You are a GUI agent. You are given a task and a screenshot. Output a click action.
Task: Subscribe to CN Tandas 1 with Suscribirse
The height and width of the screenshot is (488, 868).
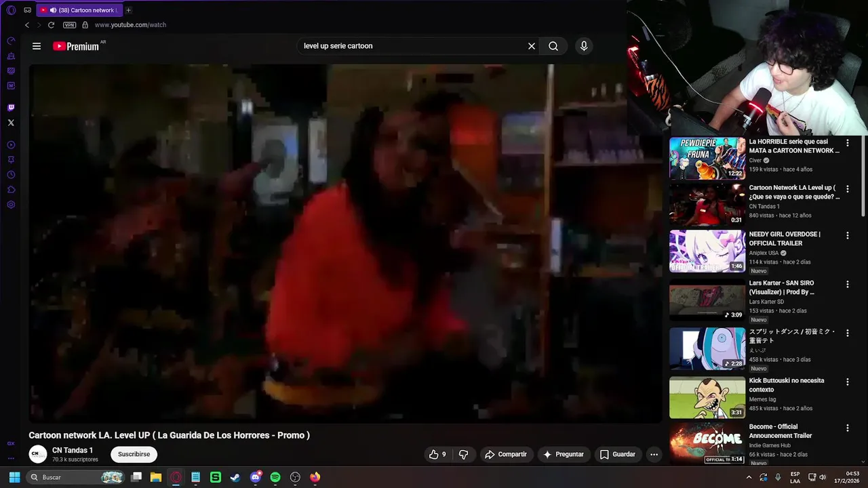pos(134,454)
